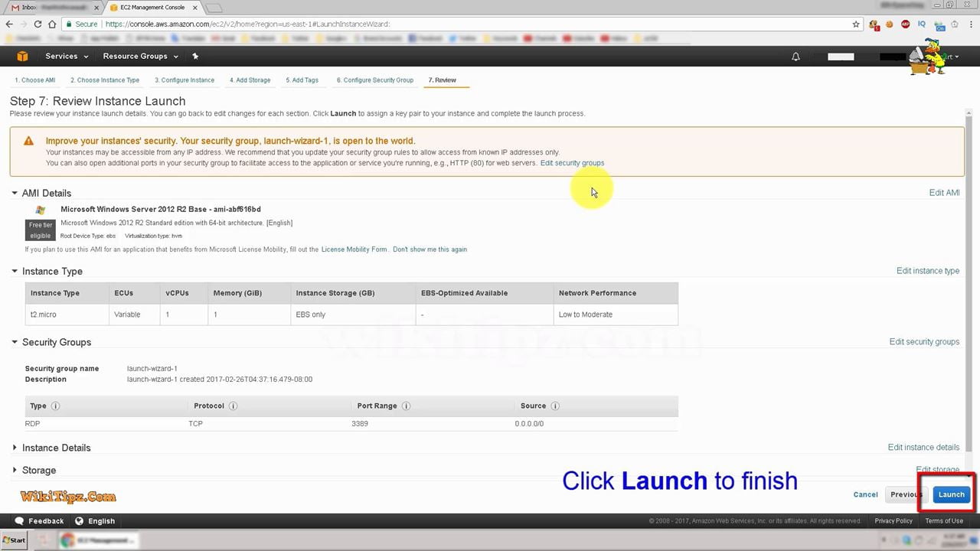Viewport: 980px width, 551px height.
Task: Open the English language selector
Action: [x=95, y=521]
